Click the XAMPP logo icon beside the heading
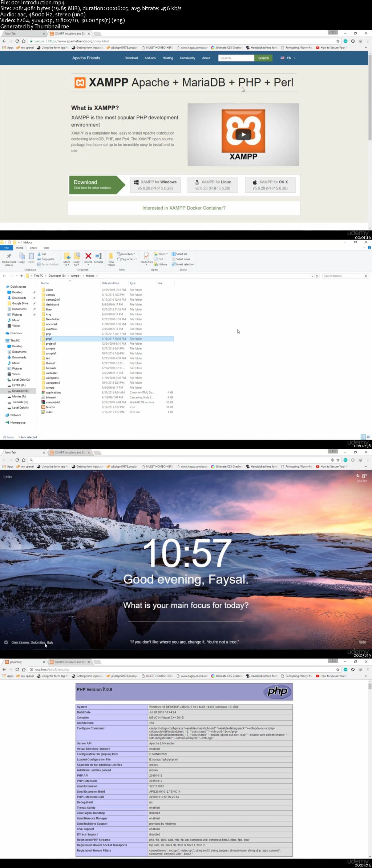 point(80,83)
